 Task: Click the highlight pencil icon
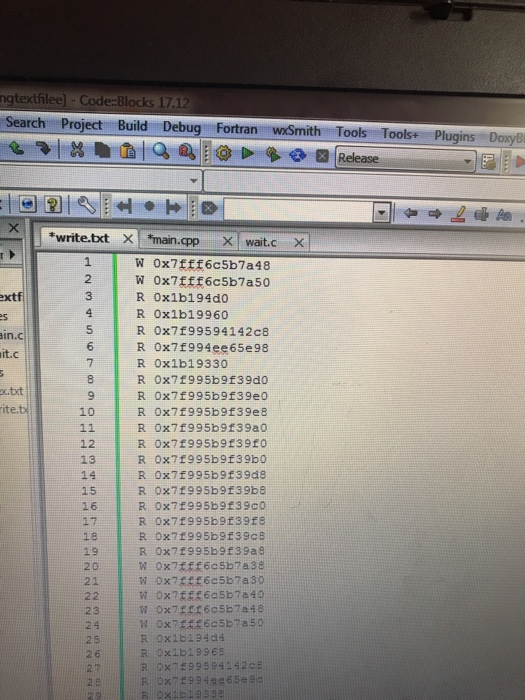pyautogui.click(x=458, y=214)
